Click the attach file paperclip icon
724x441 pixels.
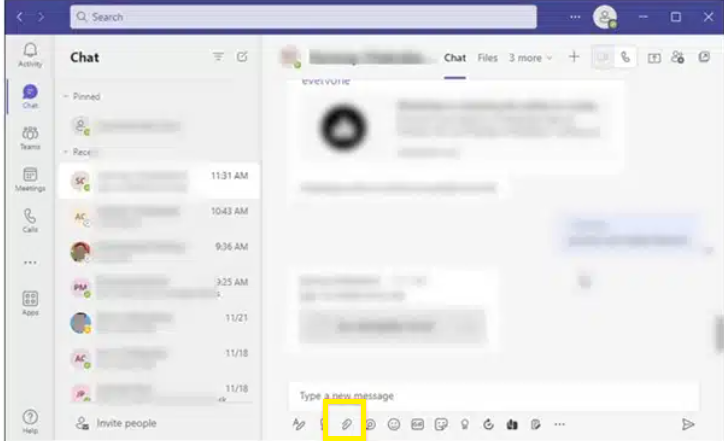pos(346,424)
